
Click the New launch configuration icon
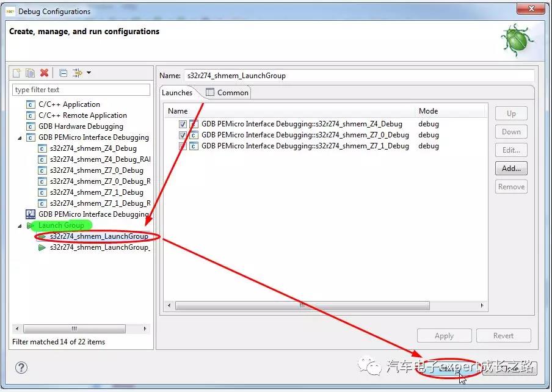(17, 73)
